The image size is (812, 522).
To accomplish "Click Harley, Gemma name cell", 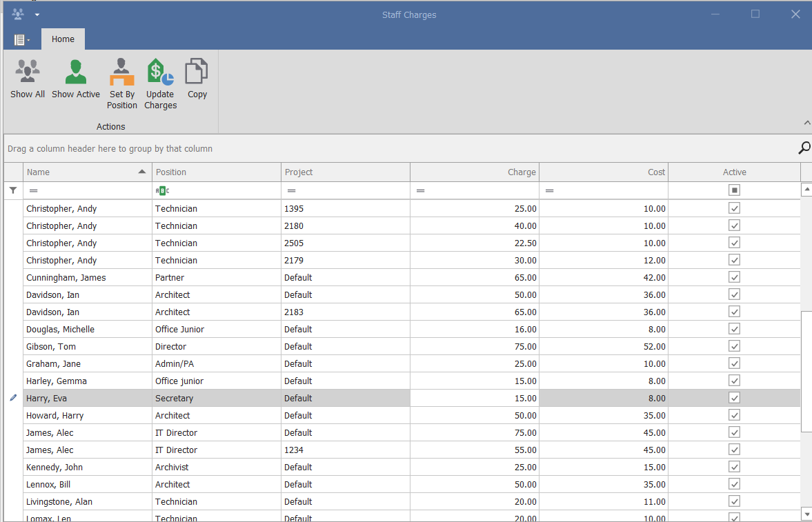I will 88,381.
